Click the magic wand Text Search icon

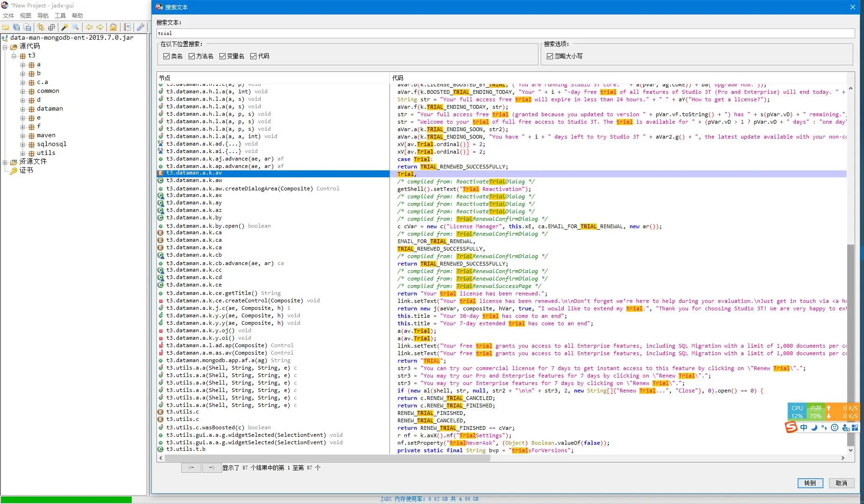pos(65,27)
